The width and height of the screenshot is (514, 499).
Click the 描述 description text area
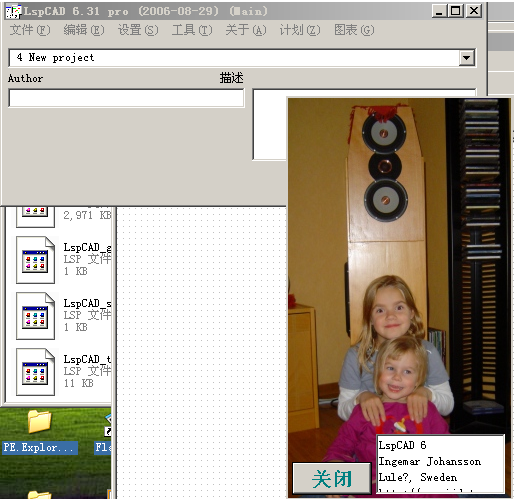[269, 124]
